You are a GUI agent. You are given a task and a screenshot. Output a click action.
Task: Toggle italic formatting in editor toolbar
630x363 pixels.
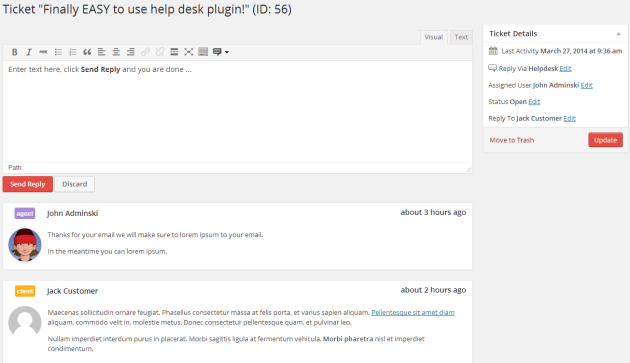(29, 52)
